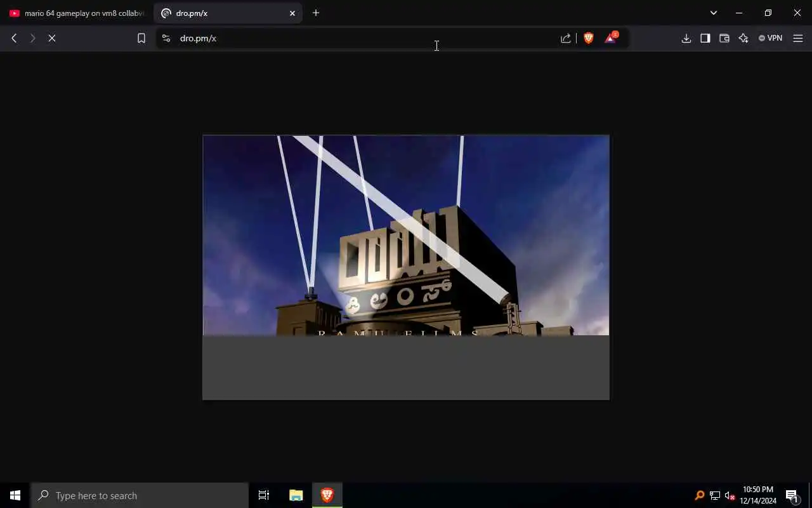
Task: Open the Leo AI assistant
Action: coord(743,38)
